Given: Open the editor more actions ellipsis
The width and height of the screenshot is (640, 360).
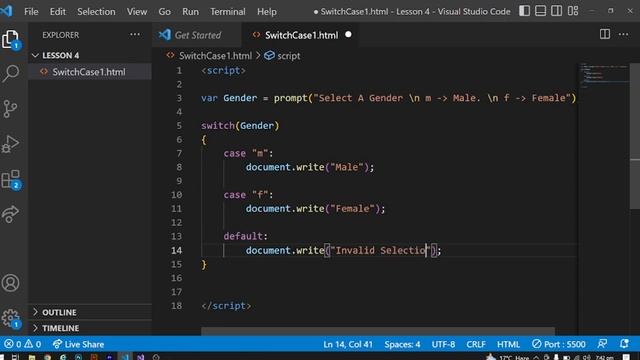Looking at the screenshot, I should [x=623, y=34].
